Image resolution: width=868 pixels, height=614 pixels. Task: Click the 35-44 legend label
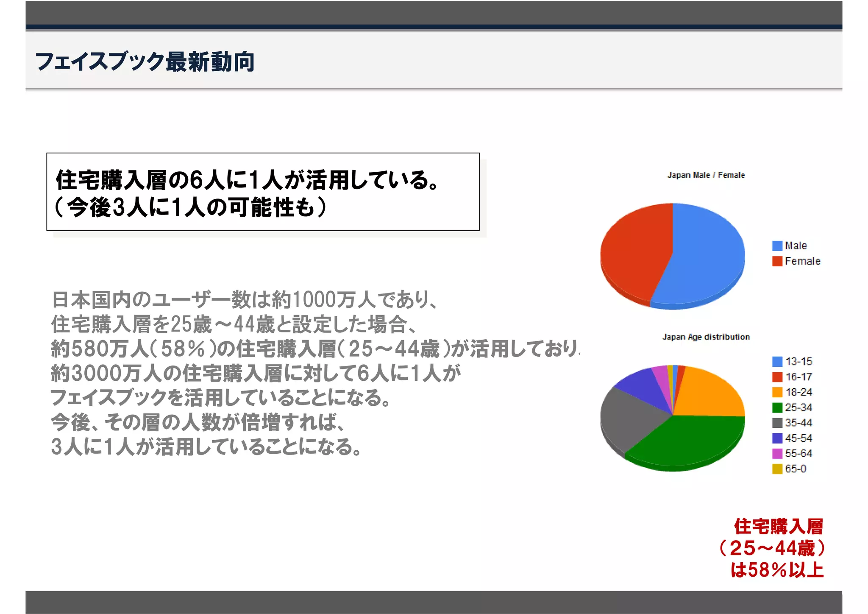tap(798, 423)
